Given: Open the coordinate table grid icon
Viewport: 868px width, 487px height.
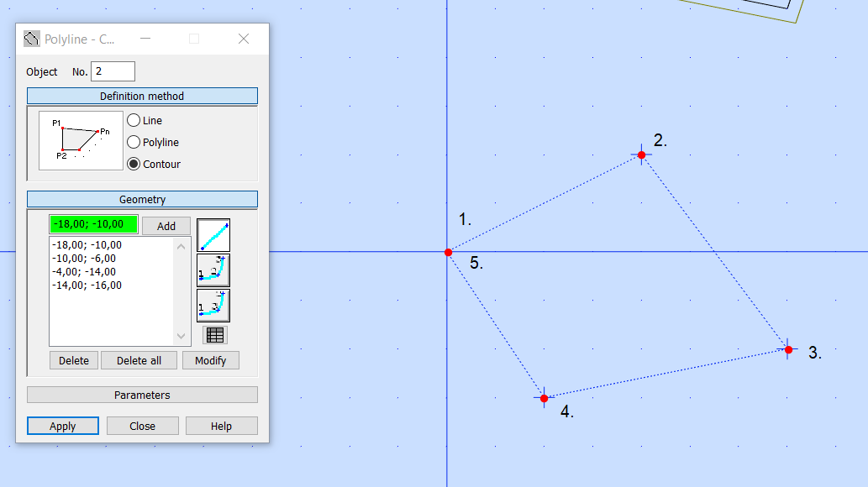Looking at the screenshot, I should point(213,334).
